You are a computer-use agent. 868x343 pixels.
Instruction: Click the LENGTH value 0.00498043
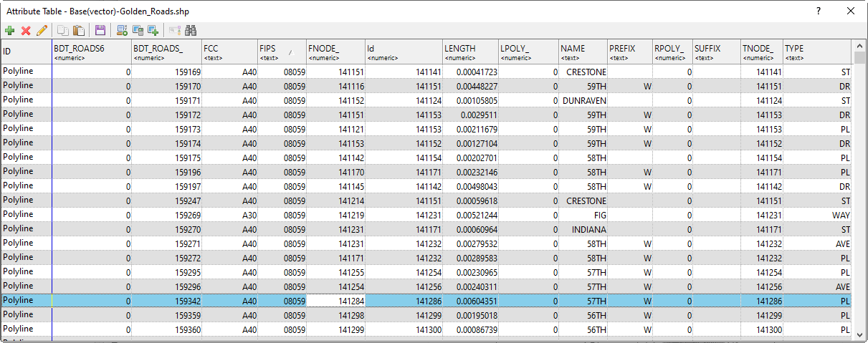point(470,186)
